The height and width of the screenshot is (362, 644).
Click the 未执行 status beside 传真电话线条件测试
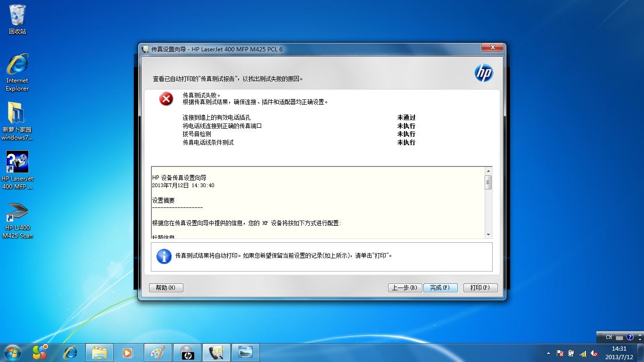click(406, 142)
